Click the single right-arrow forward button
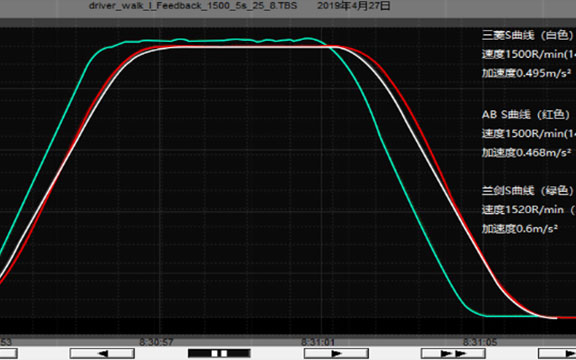 [336, 353]
